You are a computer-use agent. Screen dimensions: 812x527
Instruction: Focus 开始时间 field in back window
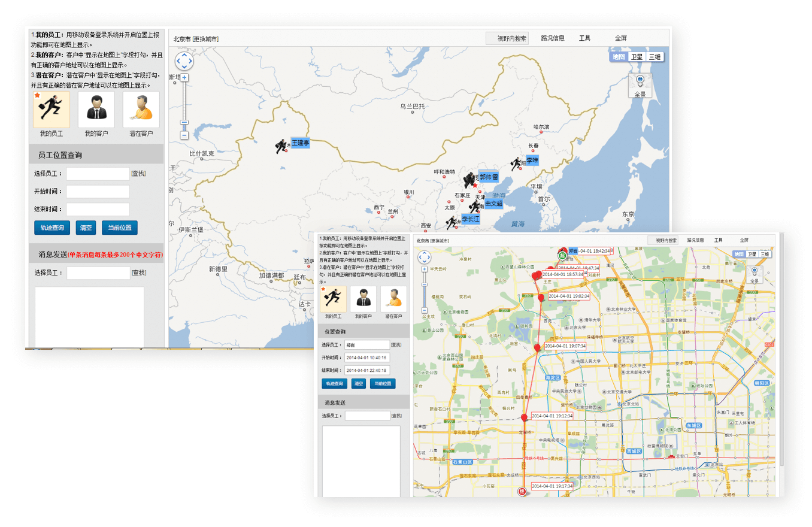pos(98,192)
